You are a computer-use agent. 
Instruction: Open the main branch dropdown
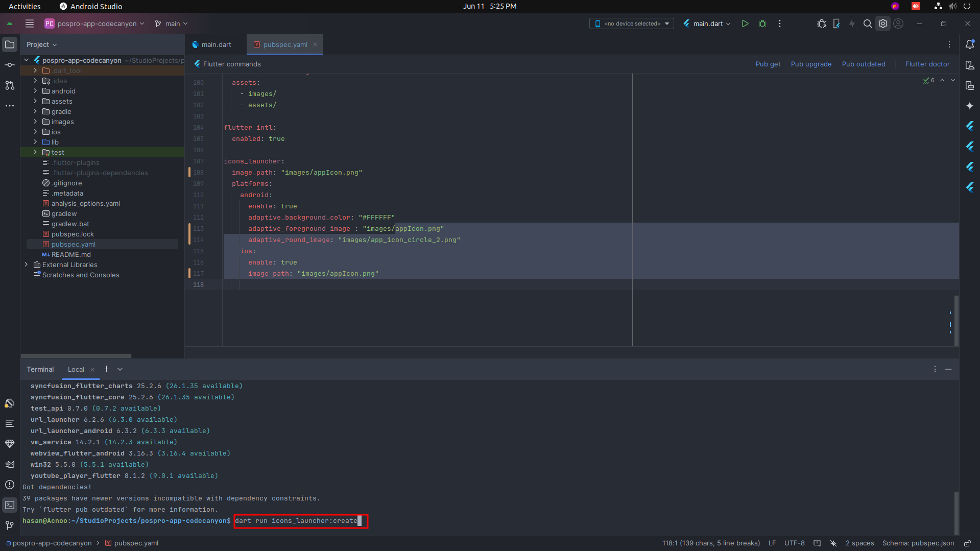click(x=172, y=23)
